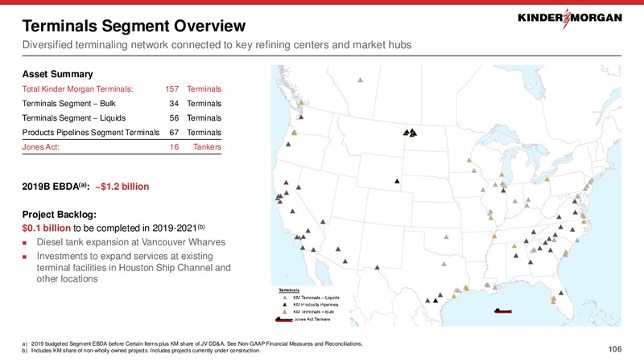
Task: Click the '~$1.2 billion' figure
Action: point(122,187)
